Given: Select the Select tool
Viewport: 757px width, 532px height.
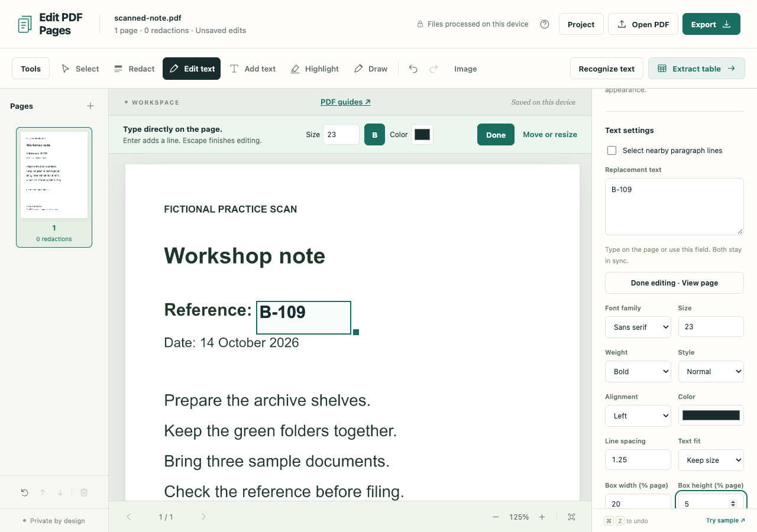Looking at the screenshot, I should pos(80,69).
